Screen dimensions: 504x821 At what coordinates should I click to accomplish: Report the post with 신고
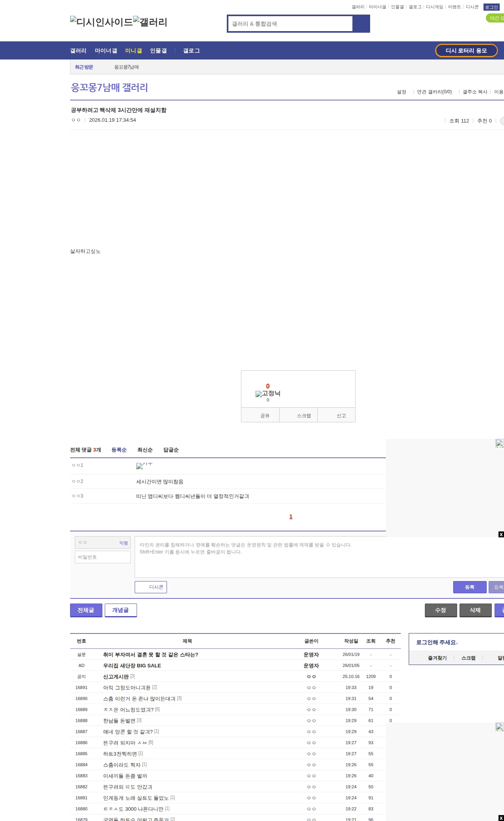[341, 416]
